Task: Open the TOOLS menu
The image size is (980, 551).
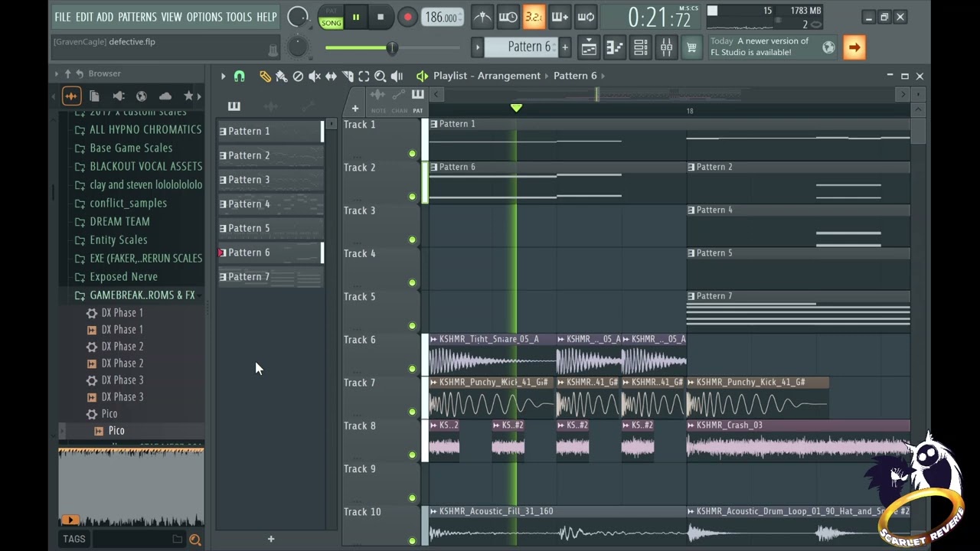Action: click(239, 17)
